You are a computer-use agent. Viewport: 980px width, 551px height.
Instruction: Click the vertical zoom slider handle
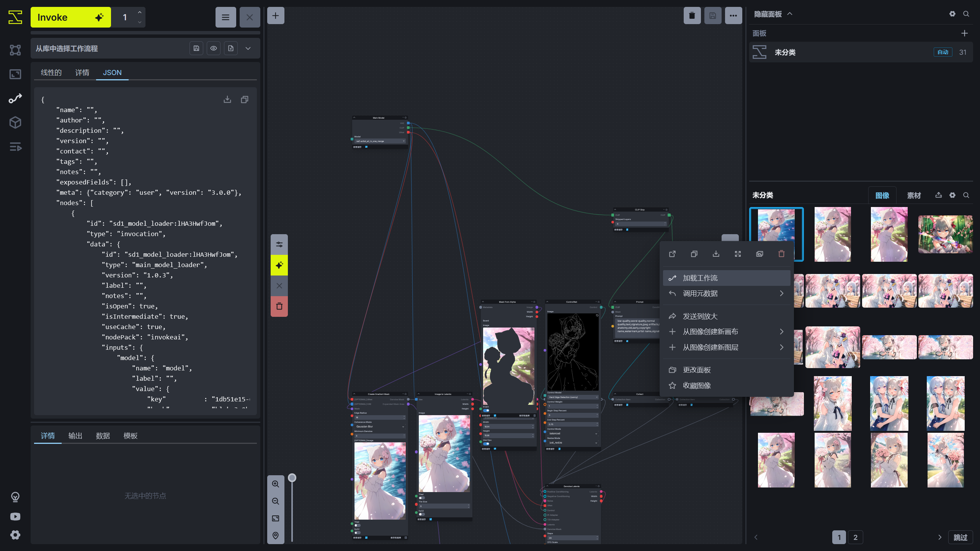(x=292, y=478)
